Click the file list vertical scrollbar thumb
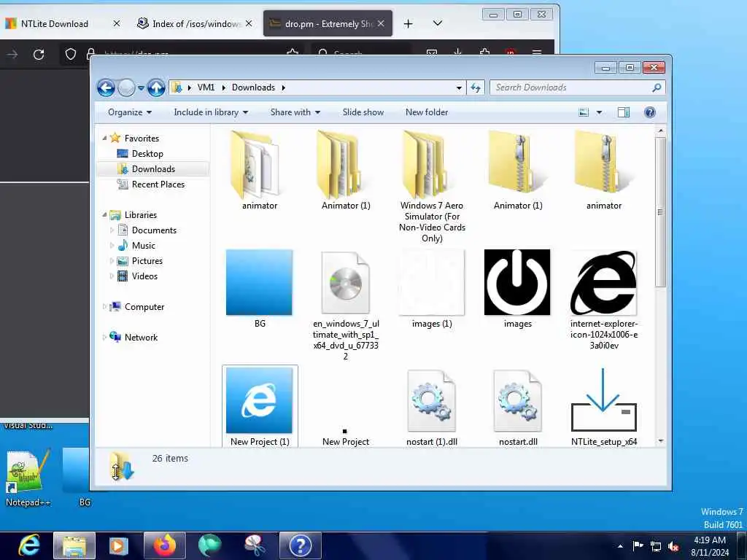 [660, 212]
